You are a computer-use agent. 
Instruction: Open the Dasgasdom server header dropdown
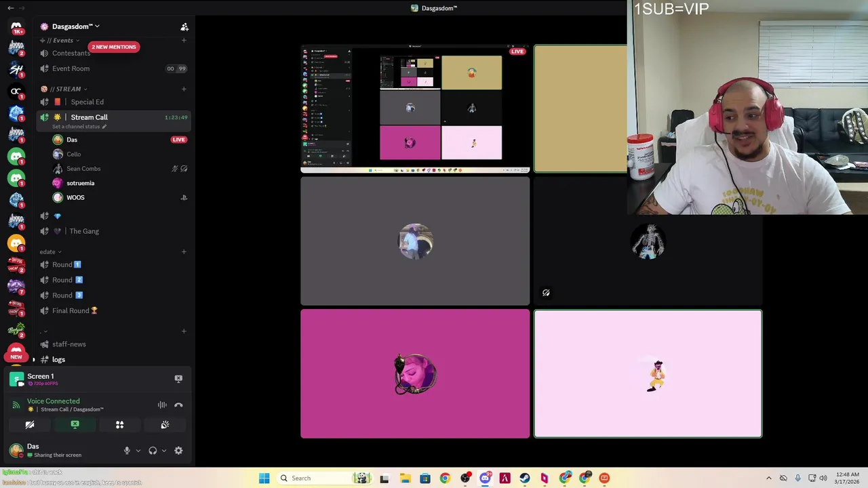[71, 26]
